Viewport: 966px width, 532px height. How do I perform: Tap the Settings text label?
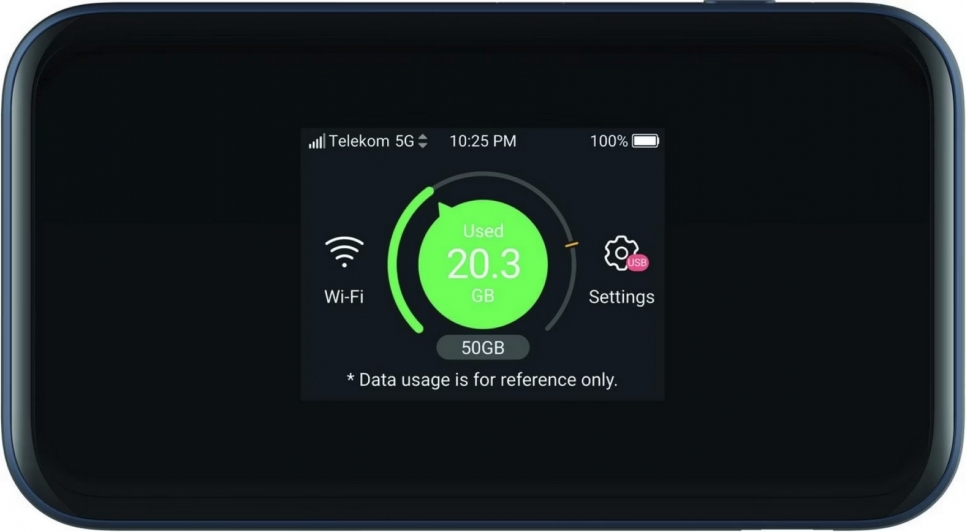pyautogui.click(x=621, y=297)
